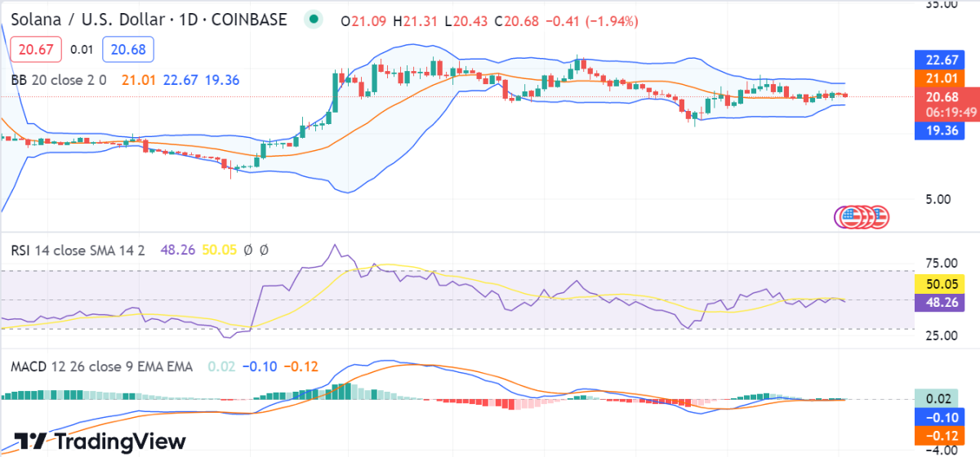Click the Solana / U.S. Dollar symbol title
The height and width of the screenshot is (457, 980).
88,20
